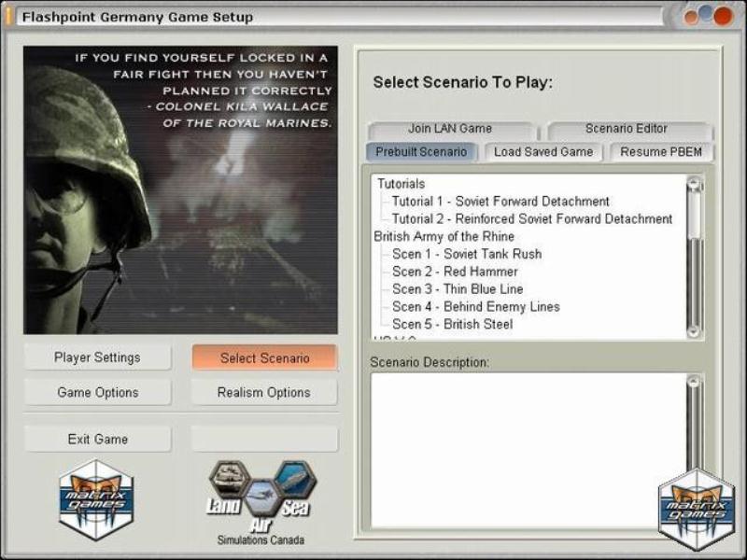Select British Army of the Rhine group
The width and height of the screenshot is (747, 560).
click(444, 236)
